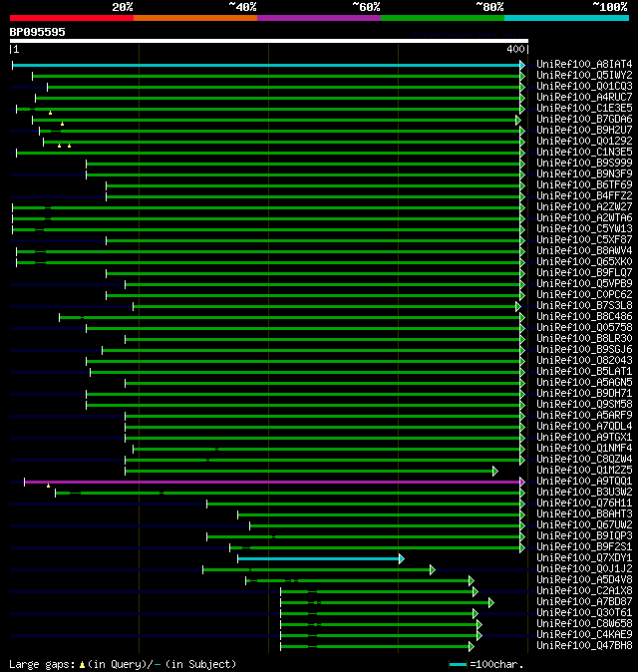Open the UniRef100_B9N3F9 entry

[584, 174]
